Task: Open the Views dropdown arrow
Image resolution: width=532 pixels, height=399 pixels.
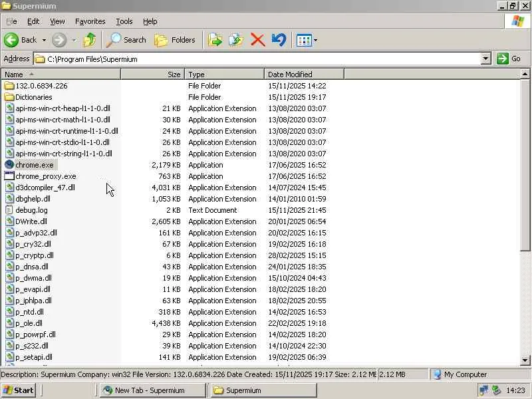Action: [315, 41]
